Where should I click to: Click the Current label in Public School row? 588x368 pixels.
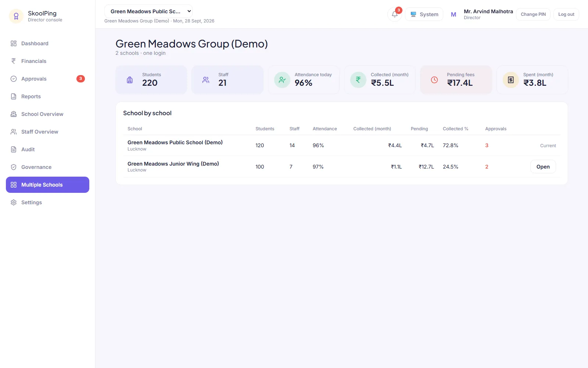click(x=548, y=146)
